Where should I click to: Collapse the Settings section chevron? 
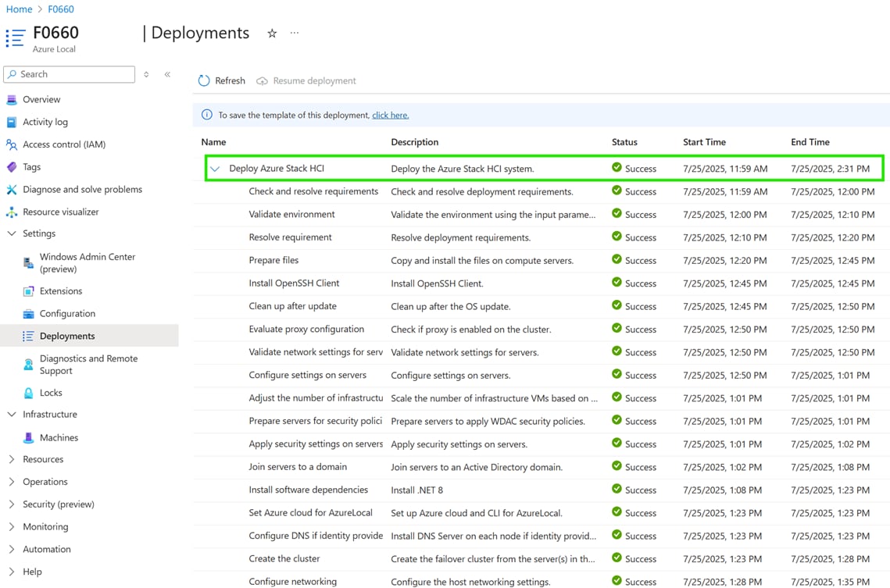pos(12,233)
